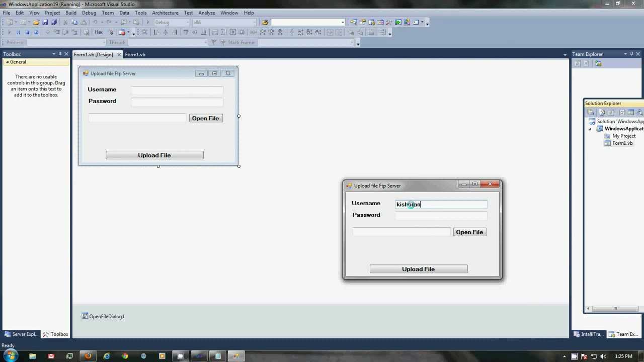The image size is (644, 362).
Task: Open the Architecture menu
Action: [x=165, y=13]
